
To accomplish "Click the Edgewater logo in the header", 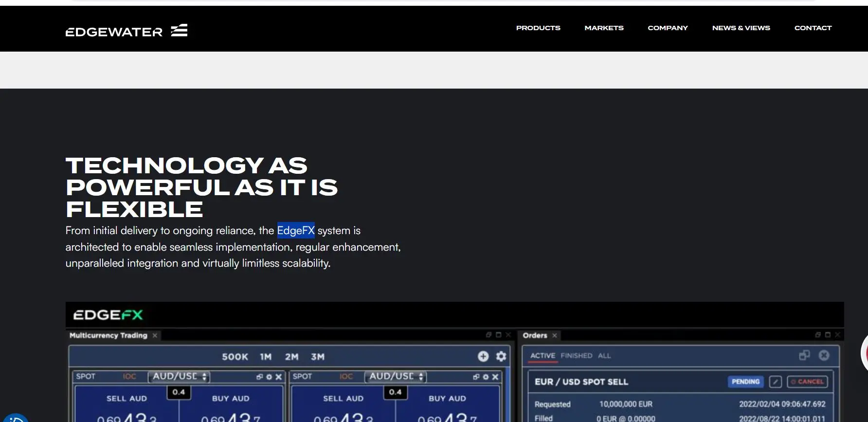I will [127, 31].
